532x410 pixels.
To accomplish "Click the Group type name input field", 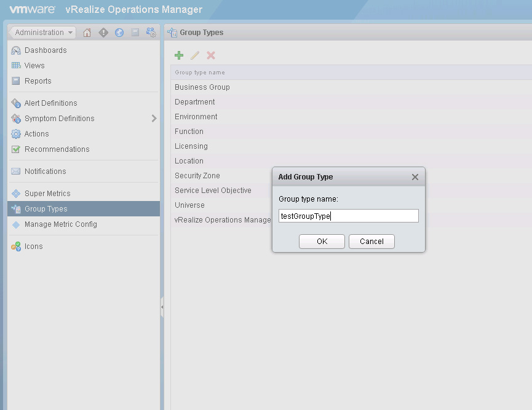I will point(349,216).
